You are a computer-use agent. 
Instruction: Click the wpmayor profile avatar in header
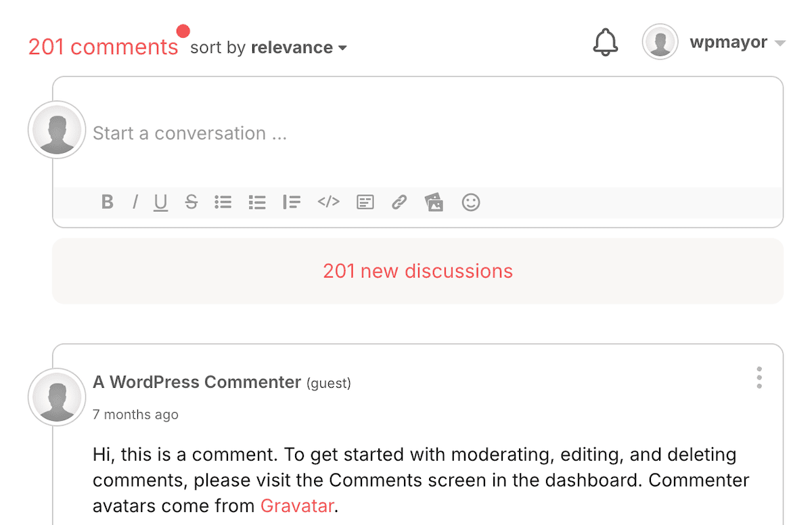(660, 42)
